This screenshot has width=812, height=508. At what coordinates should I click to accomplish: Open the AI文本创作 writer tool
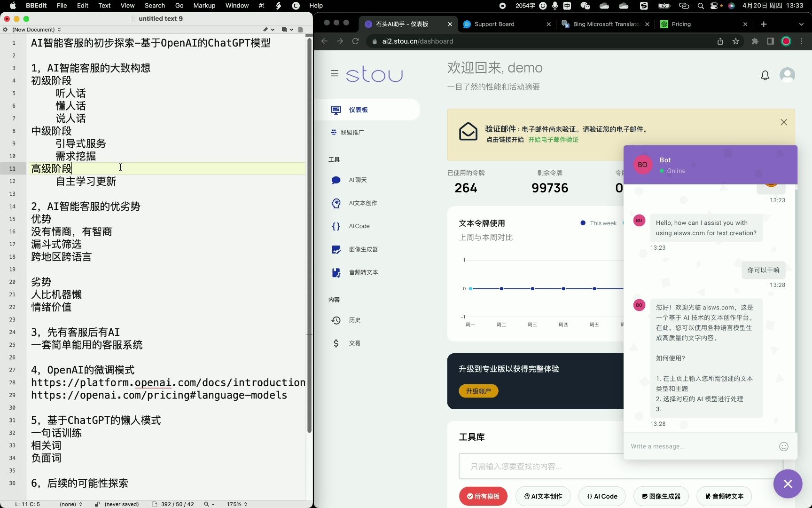[x=354, y=203]
